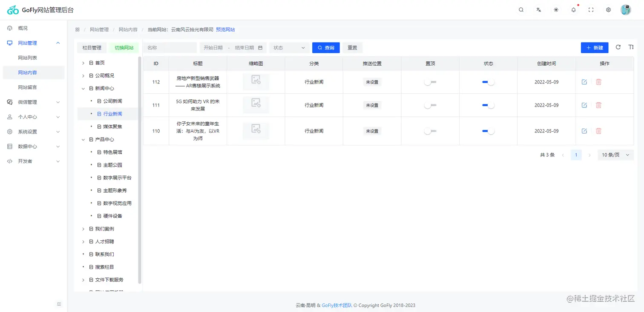
Task: Edit article 110 with the pencil icon
Action: [584, 131]
